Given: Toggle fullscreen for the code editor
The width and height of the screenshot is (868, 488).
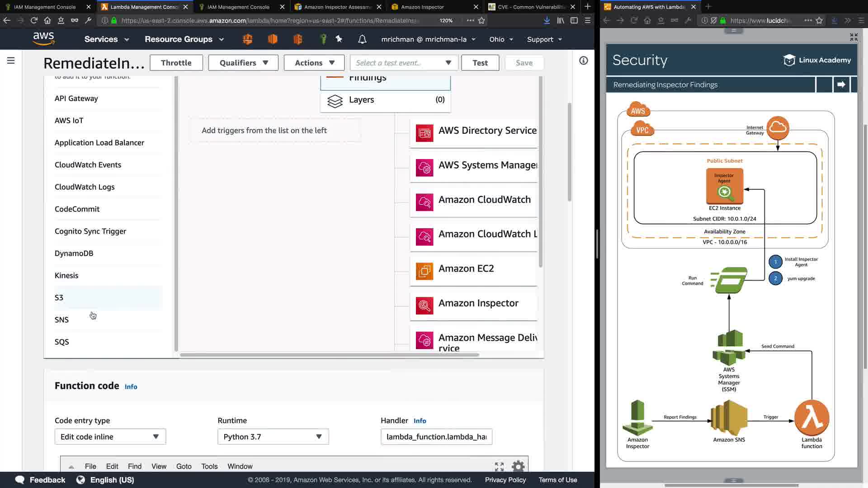Looking at the screenshot, I should tap(499, 466).
